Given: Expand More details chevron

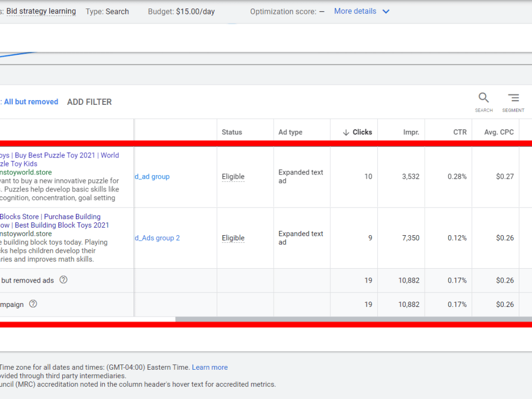Looking at the screenshot, I should point(386,12).
